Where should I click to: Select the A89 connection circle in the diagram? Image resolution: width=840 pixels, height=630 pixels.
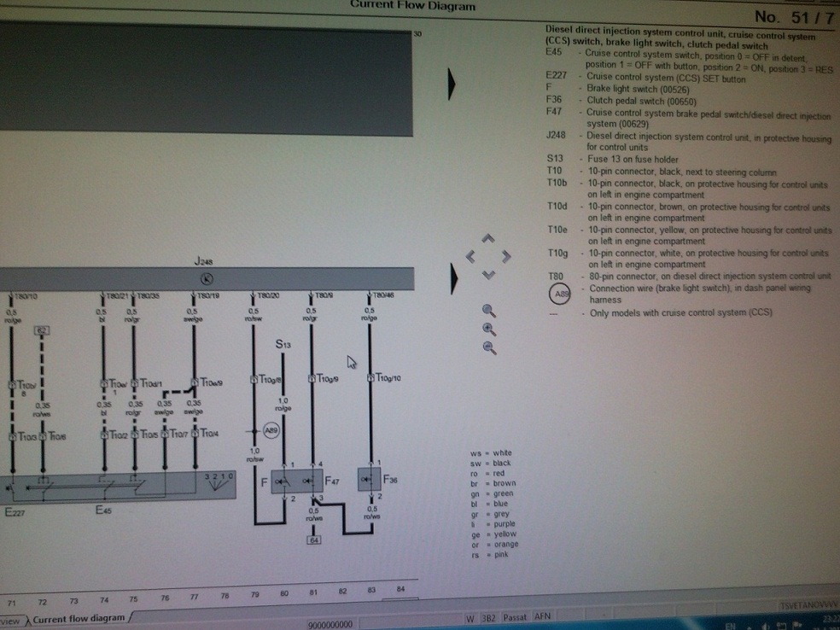tap(271, 431)
